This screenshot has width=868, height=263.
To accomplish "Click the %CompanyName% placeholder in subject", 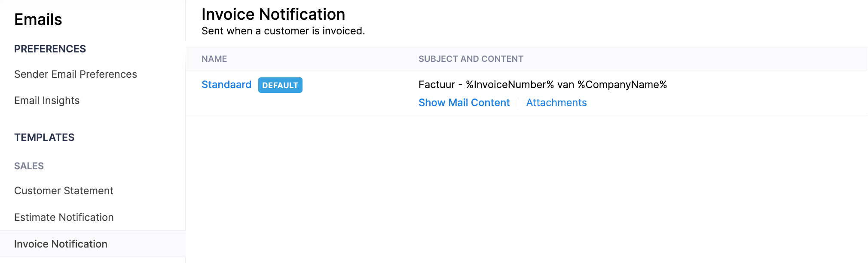I will pyautogui.click(x=622, y=85).
